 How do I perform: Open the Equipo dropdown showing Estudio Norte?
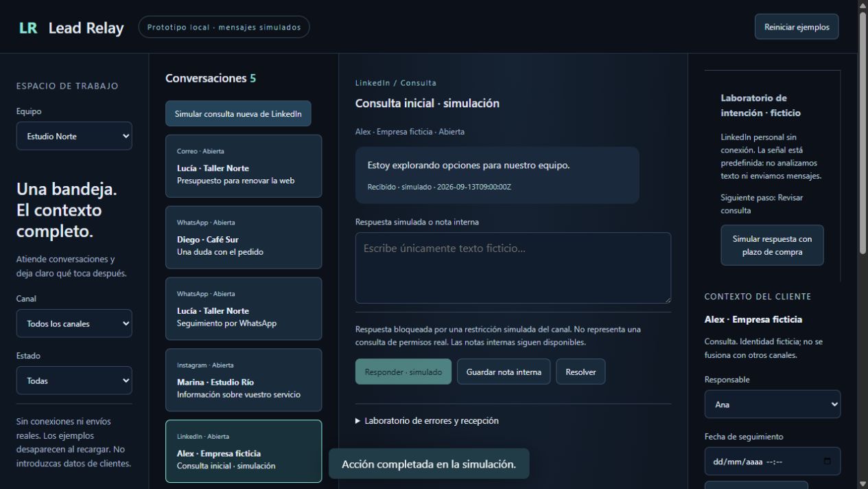point(74,136)
